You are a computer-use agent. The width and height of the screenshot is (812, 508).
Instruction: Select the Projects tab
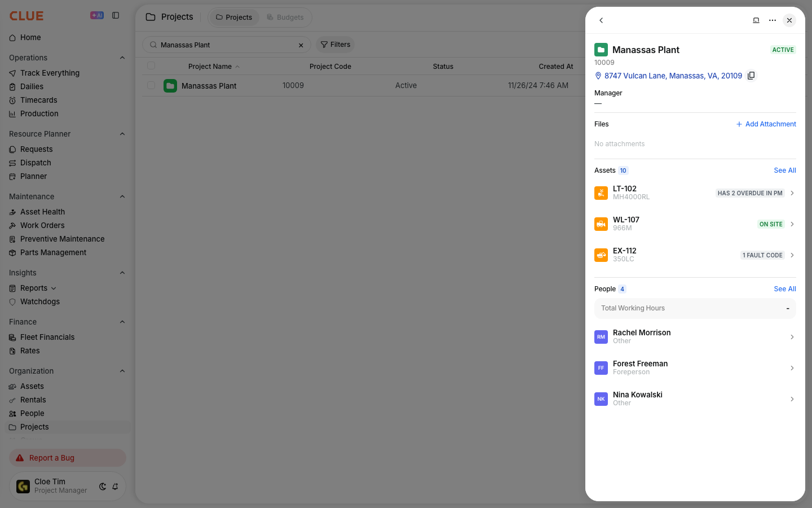point(234,17)
